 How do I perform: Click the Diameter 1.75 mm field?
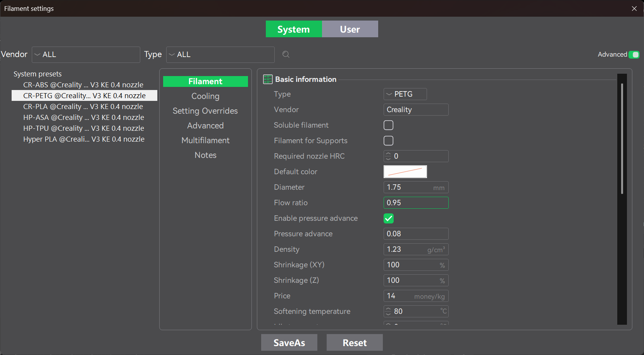[416, 187]
